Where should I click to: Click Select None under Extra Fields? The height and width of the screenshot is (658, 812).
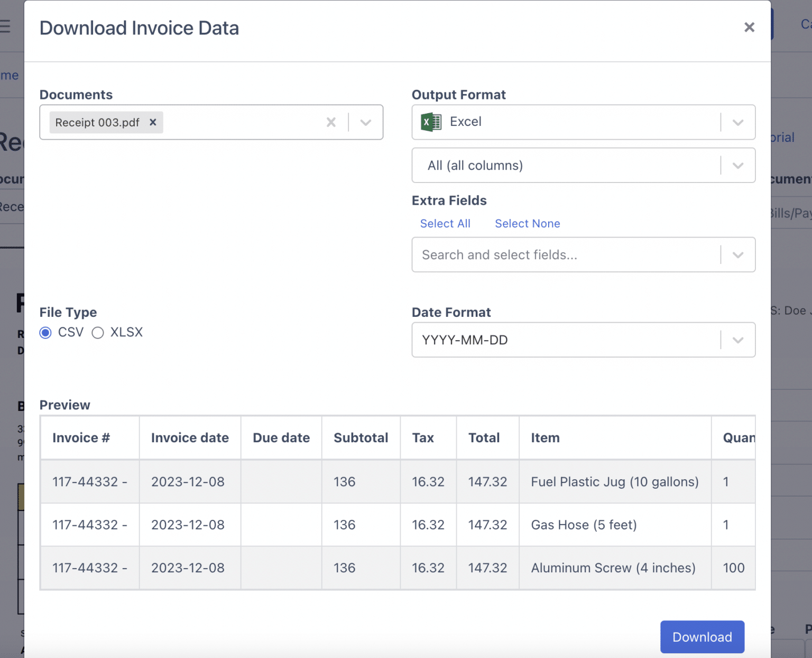527,223
